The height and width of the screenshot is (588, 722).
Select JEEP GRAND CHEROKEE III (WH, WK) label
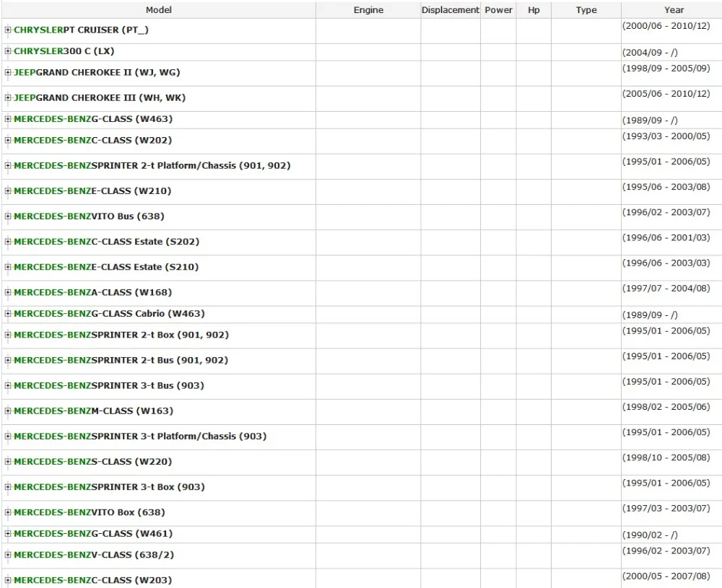100,97
